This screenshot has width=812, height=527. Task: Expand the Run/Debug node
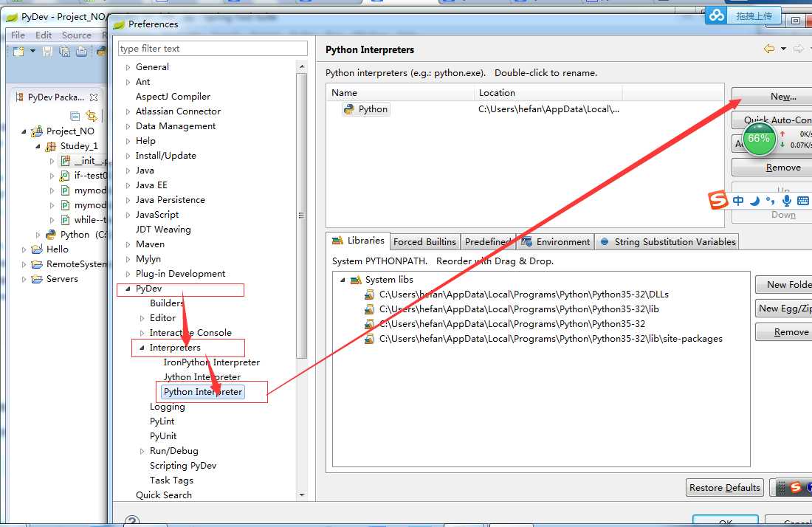pos(142,452)
